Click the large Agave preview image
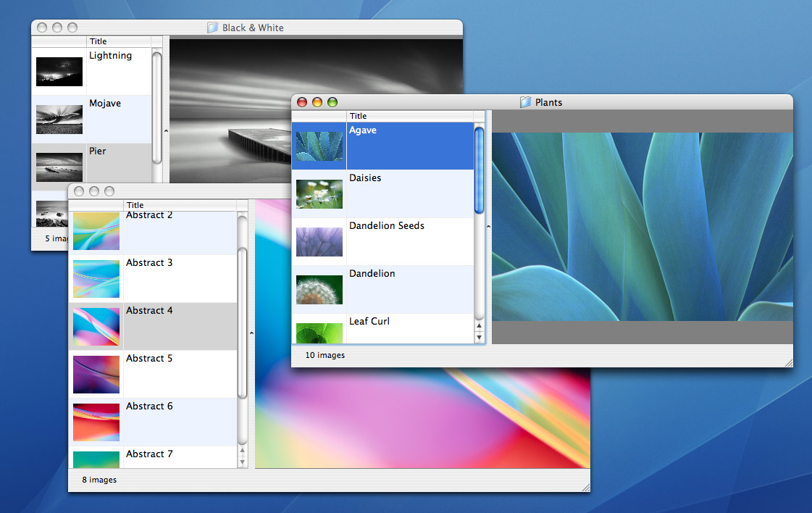812x513 pixels. tap(642, 226)
